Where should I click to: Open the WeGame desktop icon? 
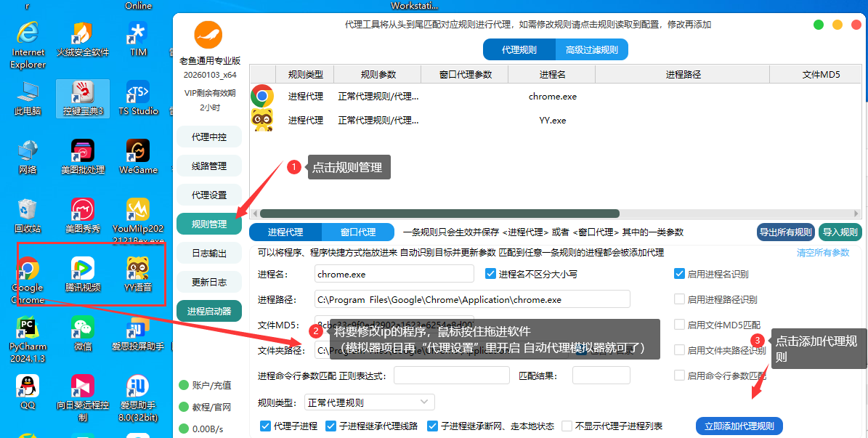(138, 158)
